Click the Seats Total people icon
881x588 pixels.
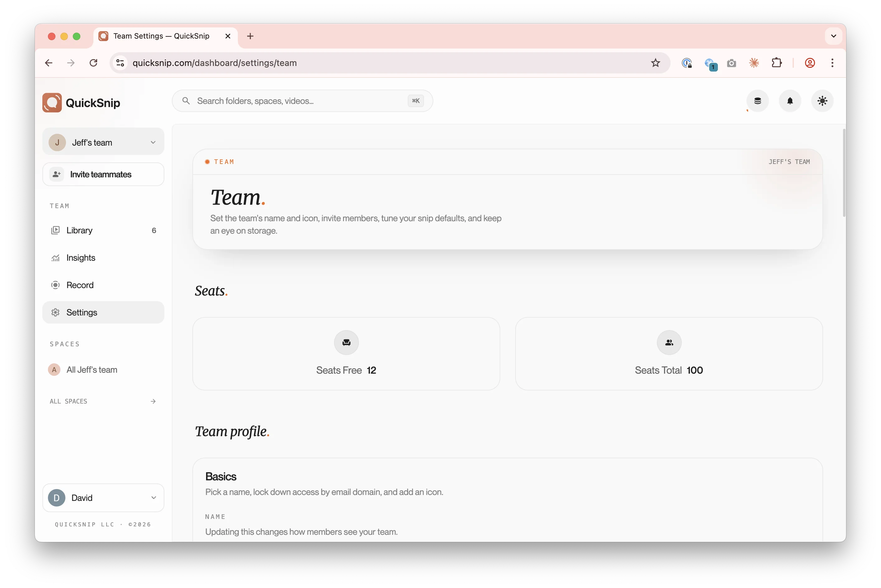669,342
